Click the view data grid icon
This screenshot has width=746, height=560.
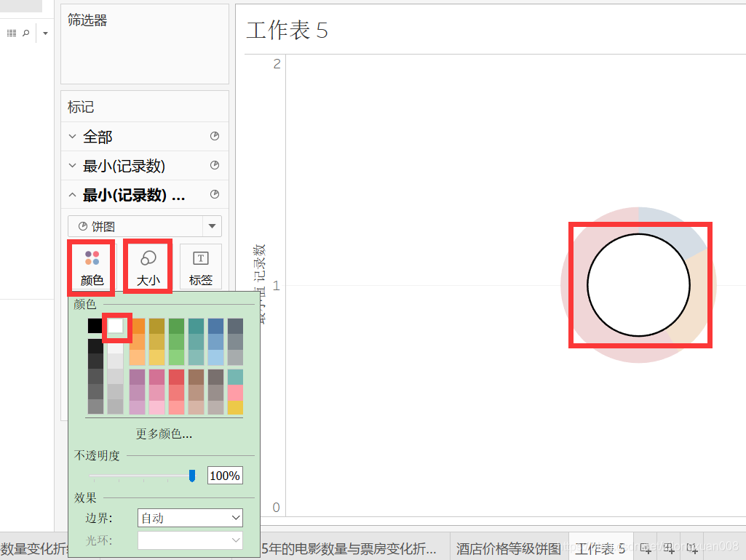(12, 33)
